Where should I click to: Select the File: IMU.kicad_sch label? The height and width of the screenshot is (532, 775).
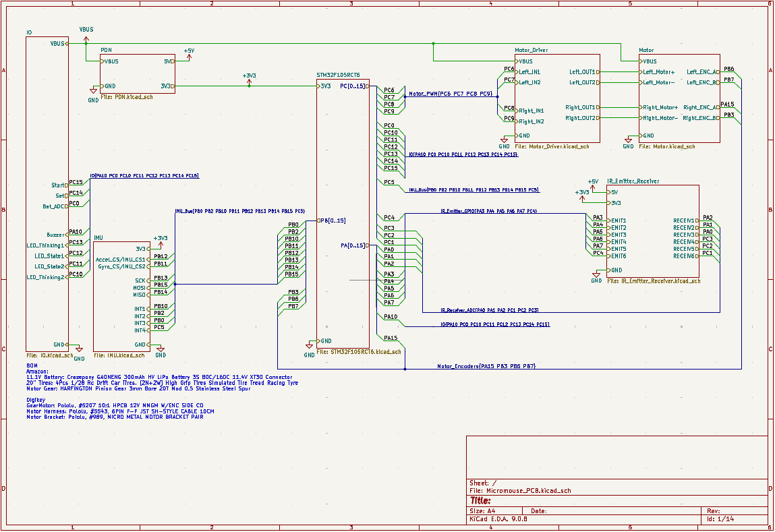[119, 355]
